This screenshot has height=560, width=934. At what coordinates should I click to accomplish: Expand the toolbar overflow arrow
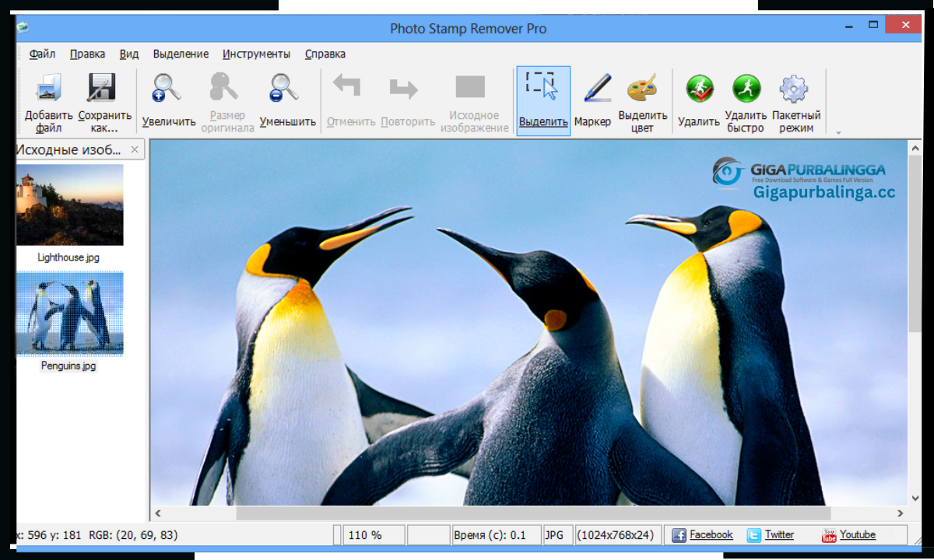(838, 133)
